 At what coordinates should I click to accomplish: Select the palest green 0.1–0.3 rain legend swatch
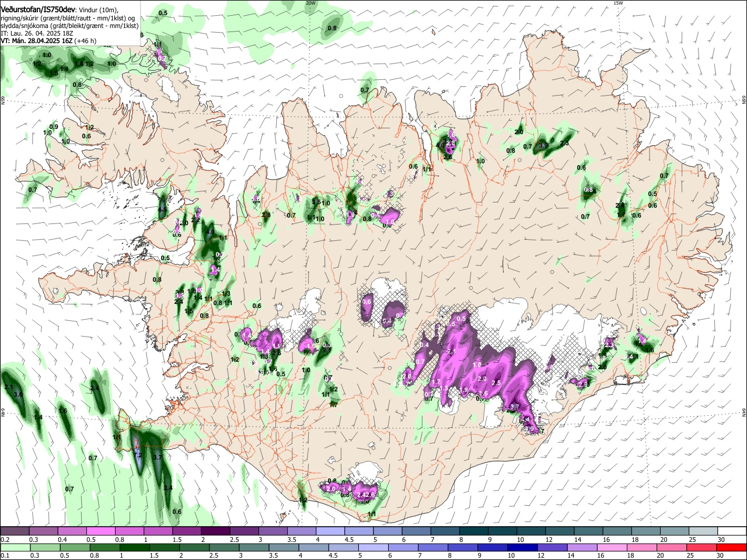pos(15,547)
